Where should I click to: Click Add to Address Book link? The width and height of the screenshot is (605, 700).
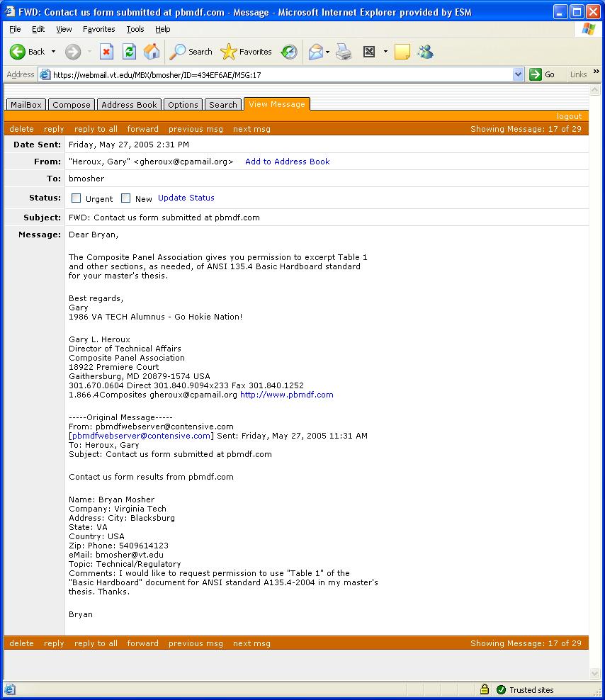pyautogui.click(x=288, y=162)
